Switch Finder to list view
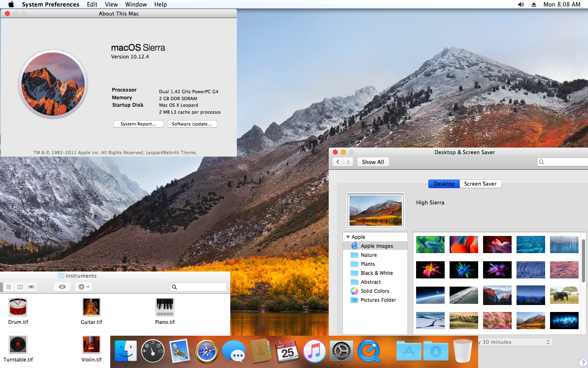This screenshot has height=368, width=588. point(9,287)
